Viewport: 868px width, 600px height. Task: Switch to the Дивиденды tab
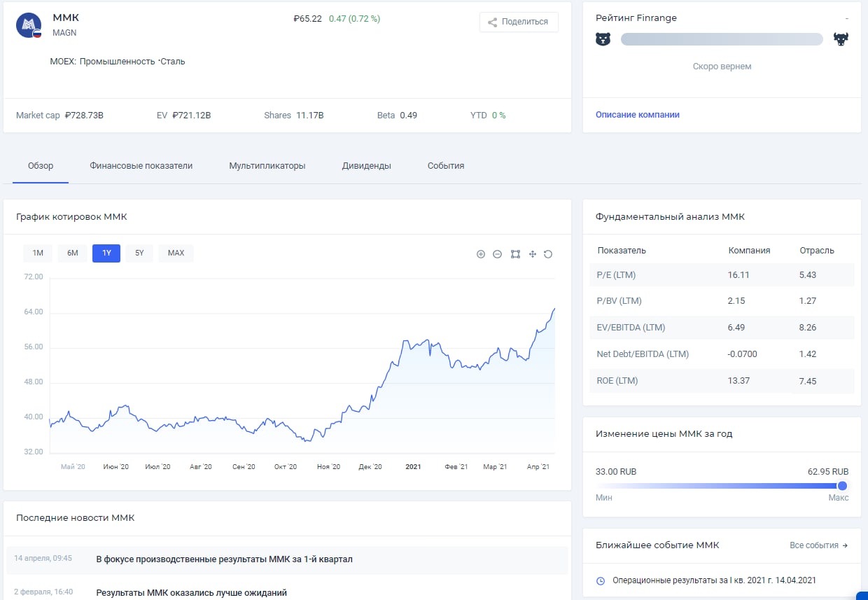click(366, 166)
